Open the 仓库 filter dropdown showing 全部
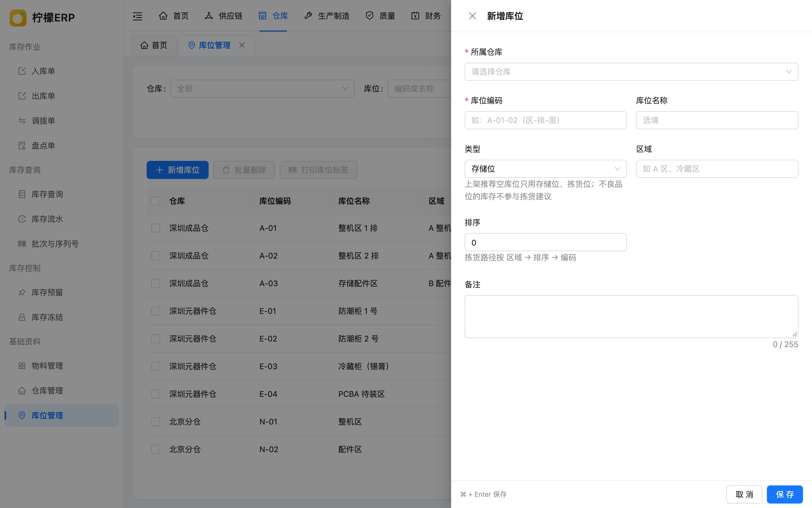812x508 pixels. click(262, 89)
